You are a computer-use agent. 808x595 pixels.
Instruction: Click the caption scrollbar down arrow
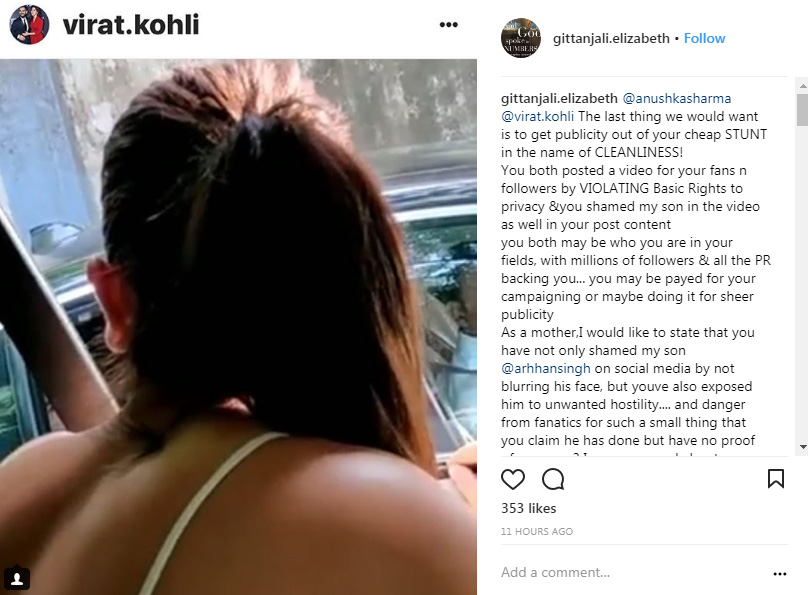point(802,447)
